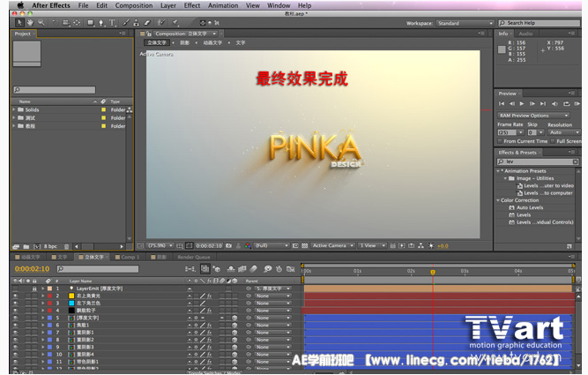The width and height of the screenshot is (588, 375).
Task: Click the layer 2 yellow color swatch
Action: (x=71, y=296)
